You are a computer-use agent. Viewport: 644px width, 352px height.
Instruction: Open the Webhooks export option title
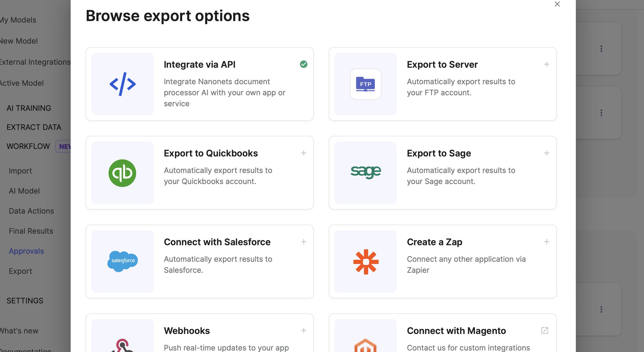pyautogui.click(x=187, y=331)
